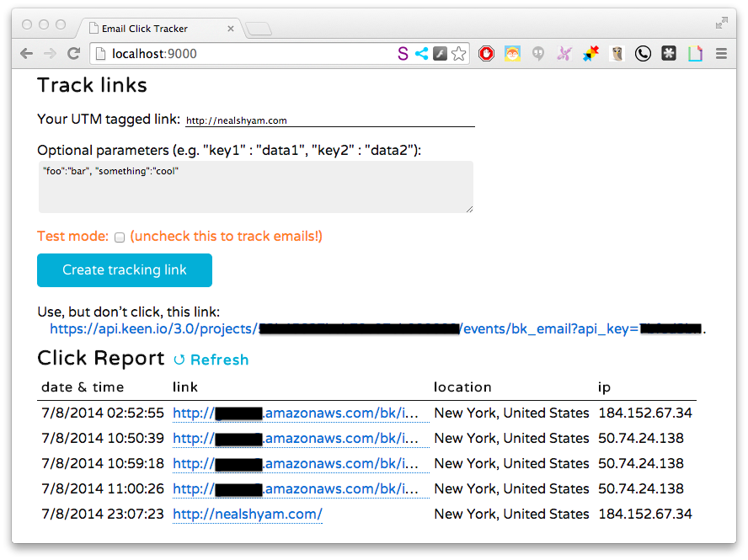Select the timestamp 7/8/2014 02:52:55
748x560 pixels.
(103, 413)
